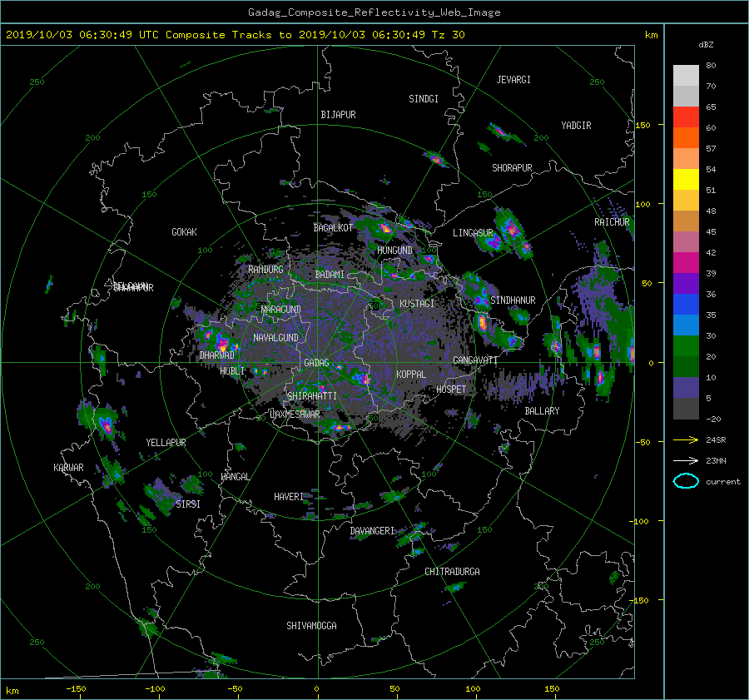Click the RAMDURG city label
Image resolution: width=749 pixels, height=700 pixels.
(x=265, y=270)
